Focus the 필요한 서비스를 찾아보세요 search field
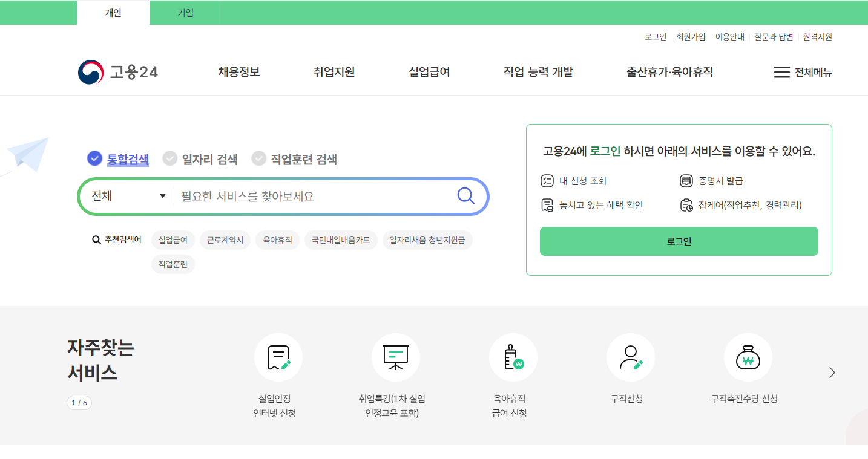This screenshot has height=459, width=868. tap(314, 196)
